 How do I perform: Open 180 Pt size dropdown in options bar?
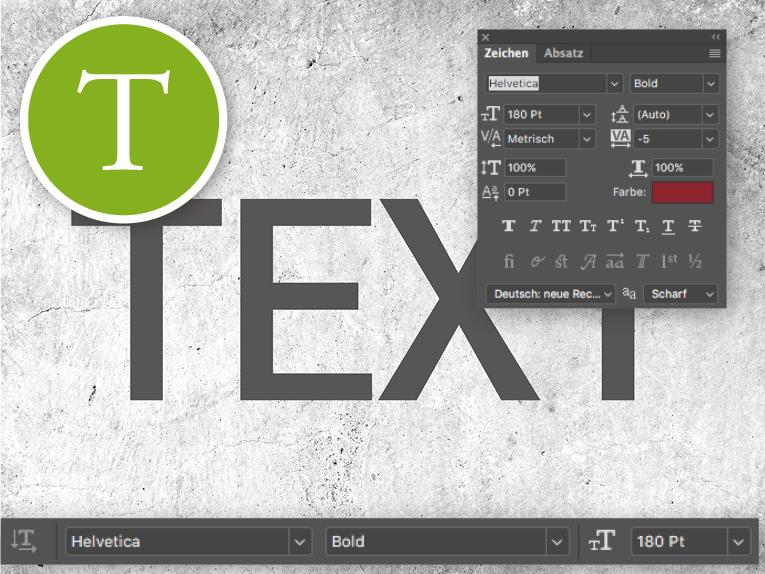[x=738, y=541]
